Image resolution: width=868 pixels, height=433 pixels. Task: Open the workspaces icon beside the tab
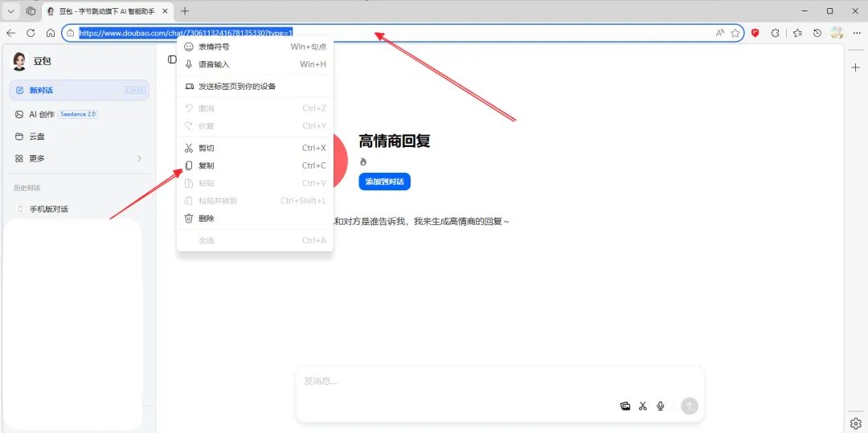tap(31, 11)
